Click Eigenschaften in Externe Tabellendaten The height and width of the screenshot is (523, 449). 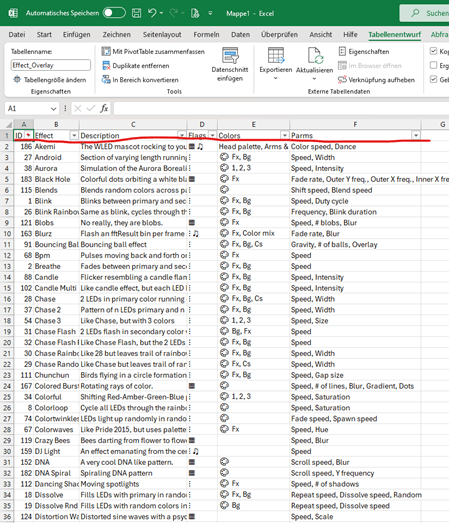tap(364, 51)
